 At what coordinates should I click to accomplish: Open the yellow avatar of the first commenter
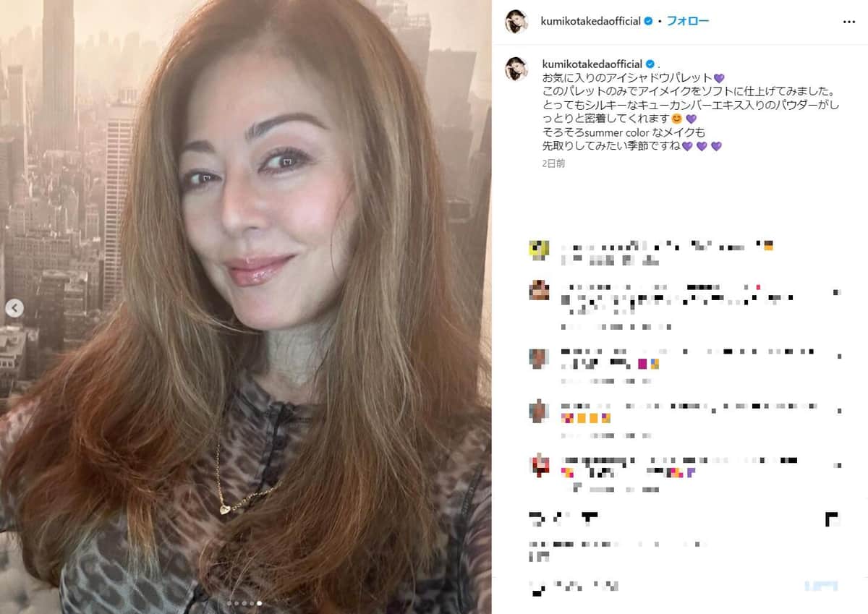coord(539,250)
